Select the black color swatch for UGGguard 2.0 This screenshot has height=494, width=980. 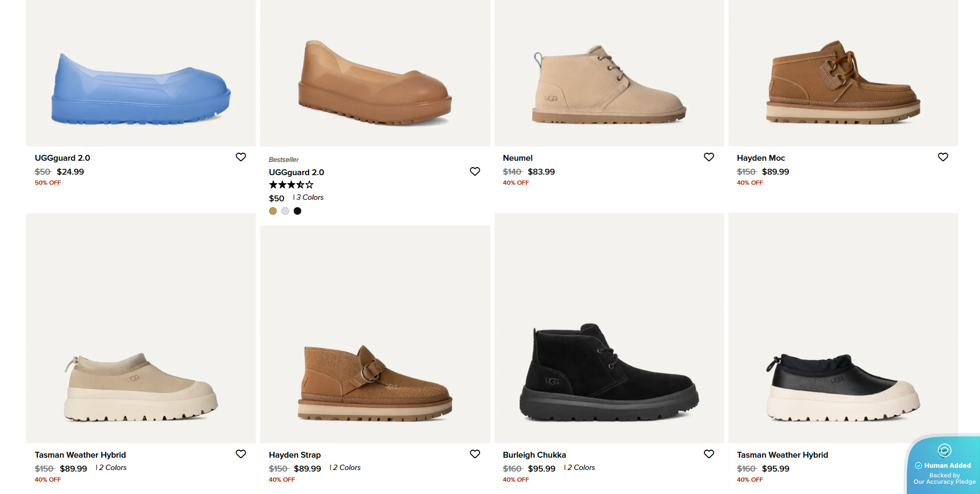(297, 211)
